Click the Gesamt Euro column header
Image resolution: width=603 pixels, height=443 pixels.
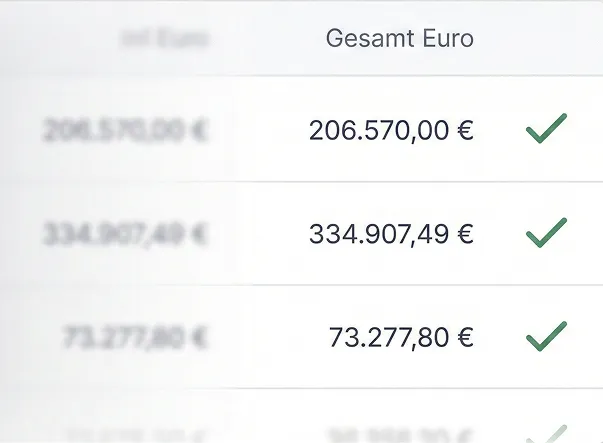pos(399,39)
